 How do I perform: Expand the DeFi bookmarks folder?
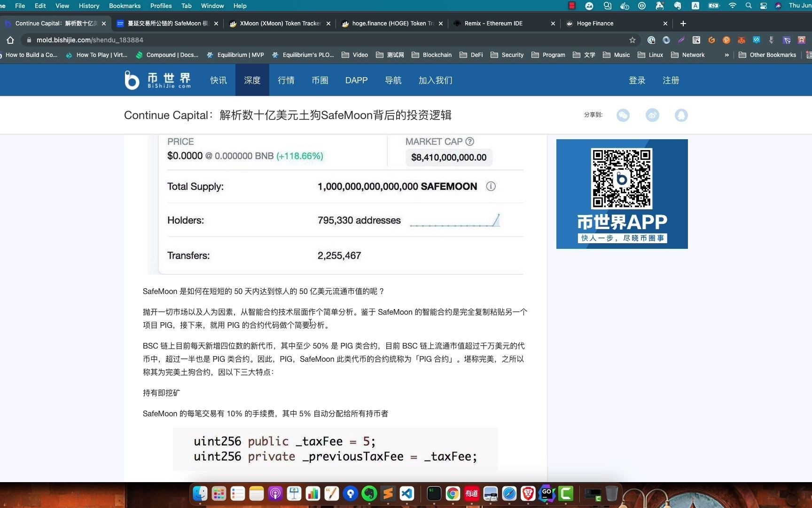tap(471, 55)
